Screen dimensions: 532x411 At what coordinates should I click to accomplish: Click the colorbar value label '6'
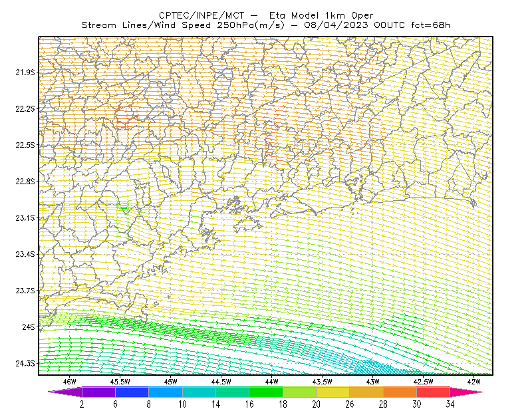point(115,404)
